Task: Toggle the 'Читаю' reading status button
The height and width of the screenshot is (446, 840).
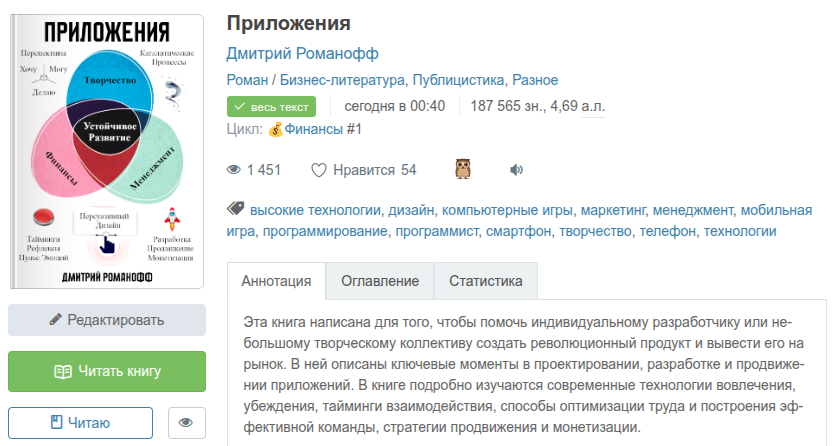Action: pyautogui.click(x=81, y=423)
